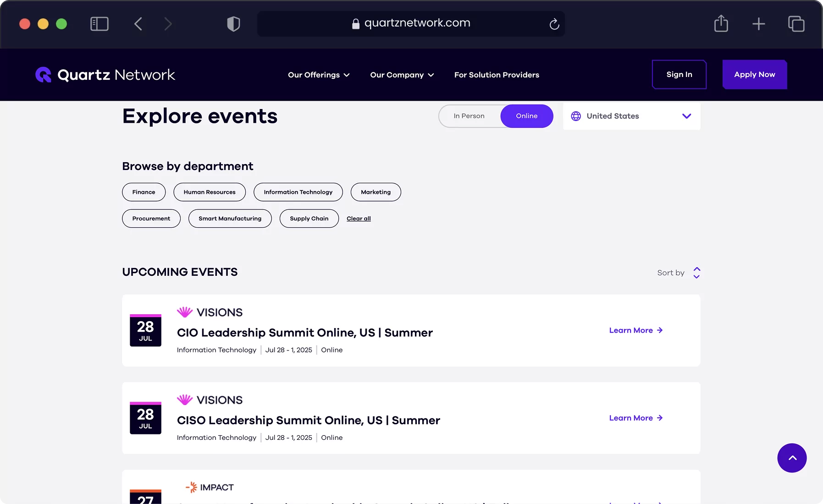Toggle the Supply Chain department filter
The image size is (823, 504).
(309, 219)
